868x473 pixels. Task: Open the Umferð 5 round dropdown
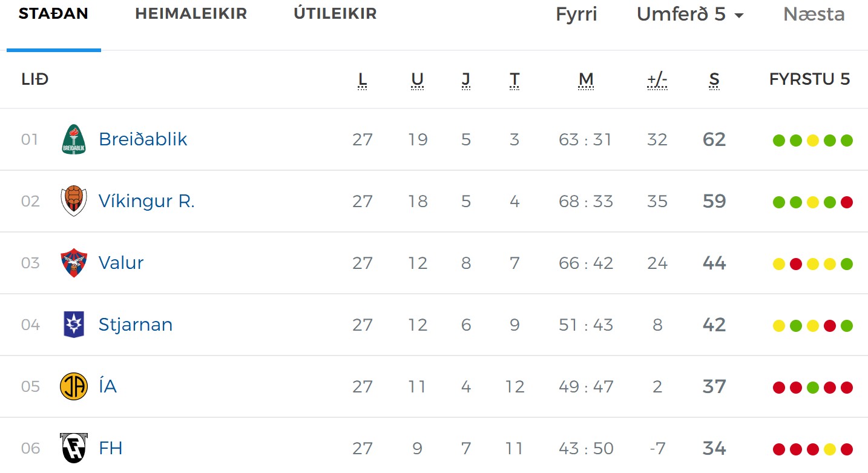[x=690, y=15]
